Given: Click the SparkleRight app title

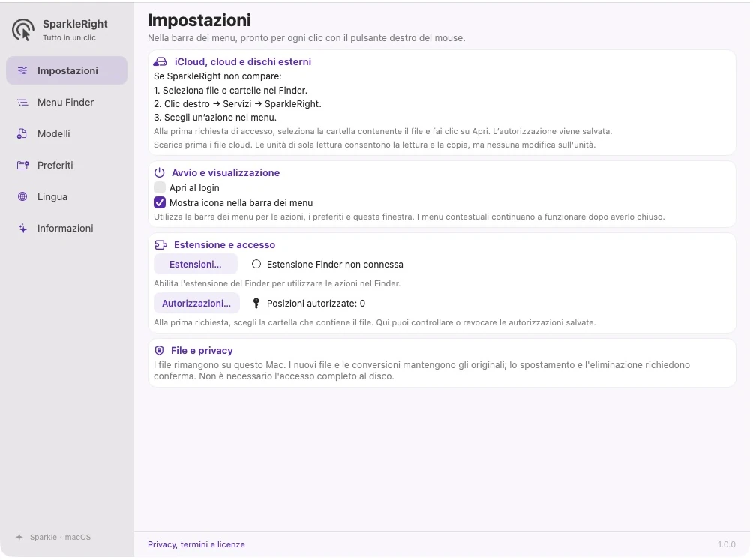Looking at the screenshot, I should [x=75, y=24].
